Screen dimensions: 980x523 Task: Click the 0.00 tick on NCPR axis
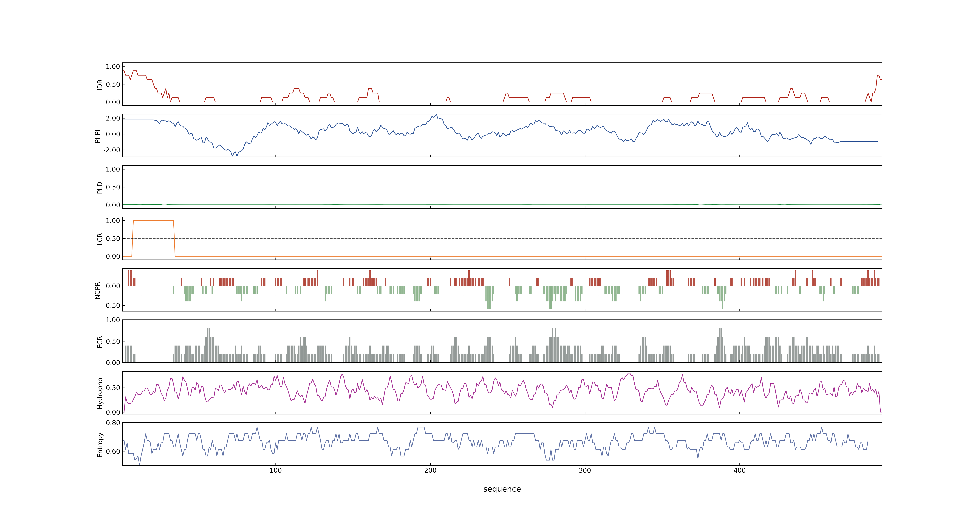click(113, 286)
